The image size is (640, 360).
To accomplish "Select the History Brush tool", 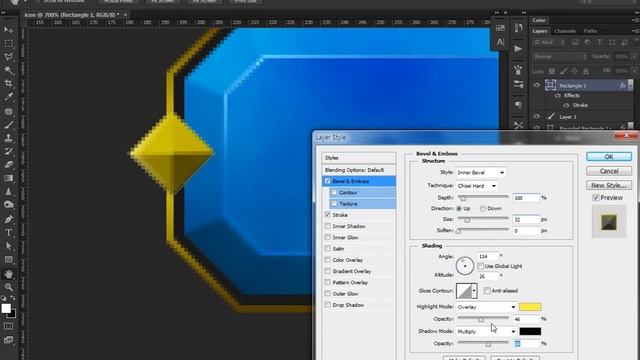I will [8, 151].
